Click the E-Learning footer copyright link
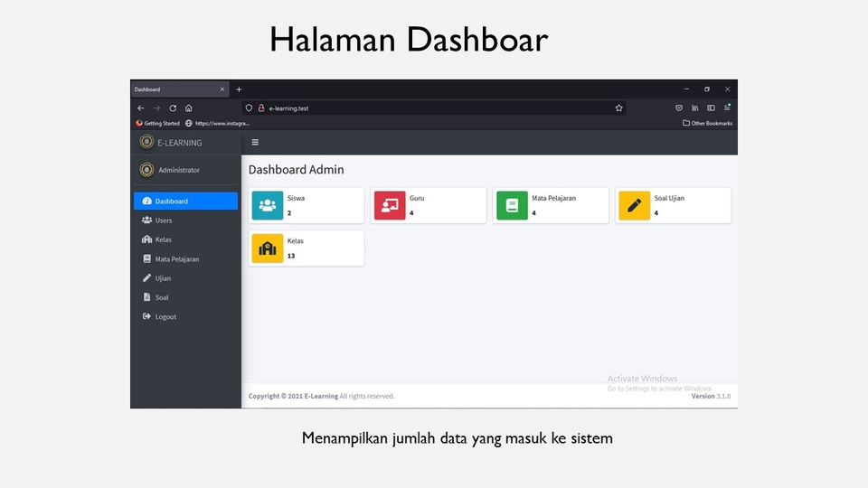This screenshot has width=868, height=488. pyautogui.click(x=321, y=396)
